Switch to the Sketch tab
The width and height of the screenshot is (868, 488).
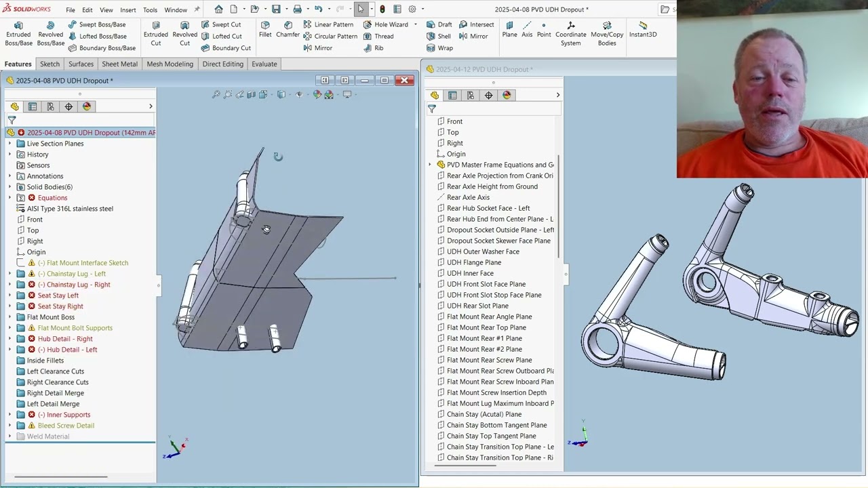click(50, 64)
